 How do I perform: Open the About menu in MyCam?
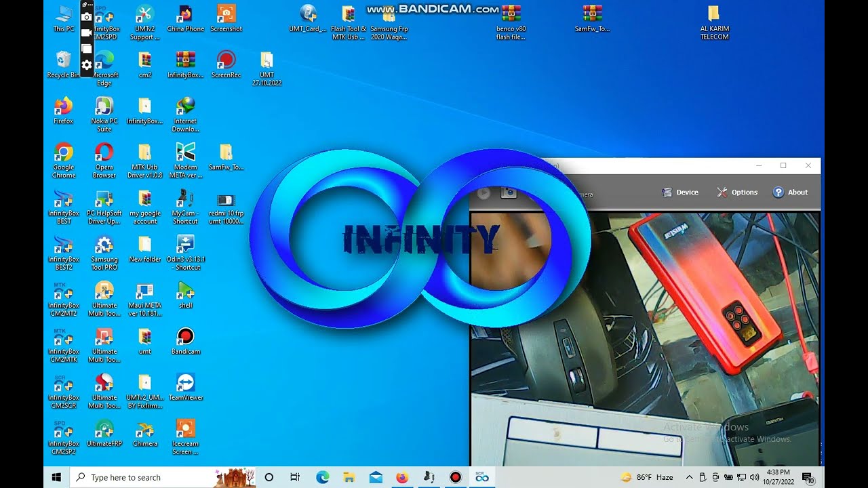pyautogui.click(x=791, y=192)
